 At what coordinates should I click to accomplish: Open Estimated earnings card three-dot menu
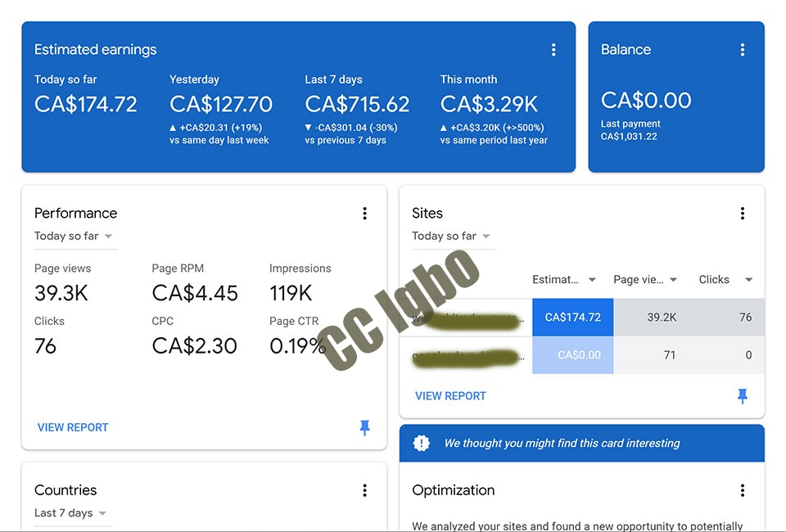pos(553,50)
